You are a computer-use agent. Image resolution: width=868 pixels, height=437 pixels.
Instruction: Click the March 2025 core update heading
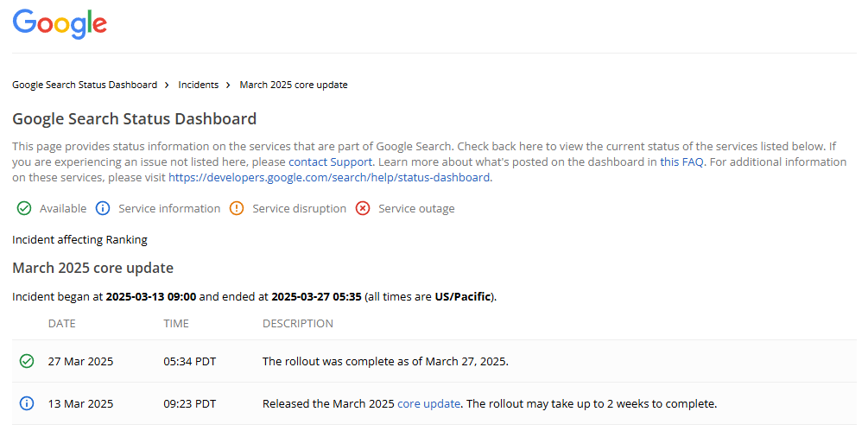click(93, 268)
